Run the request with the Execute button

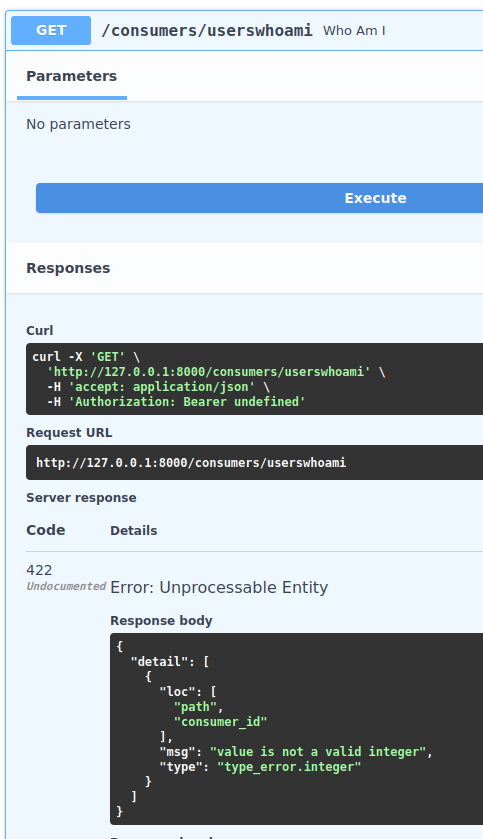pos(259,198)
